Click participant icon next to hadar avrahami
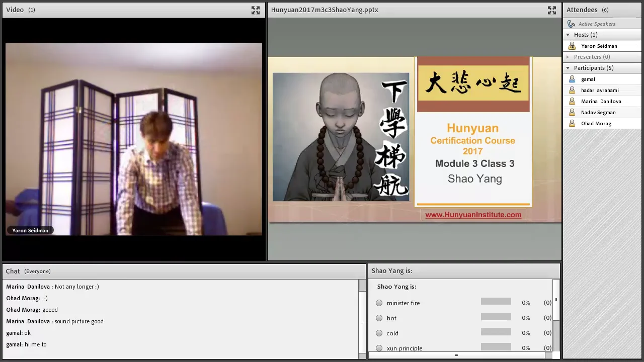This screenshot has width=644, height=362. coord(572,90)
